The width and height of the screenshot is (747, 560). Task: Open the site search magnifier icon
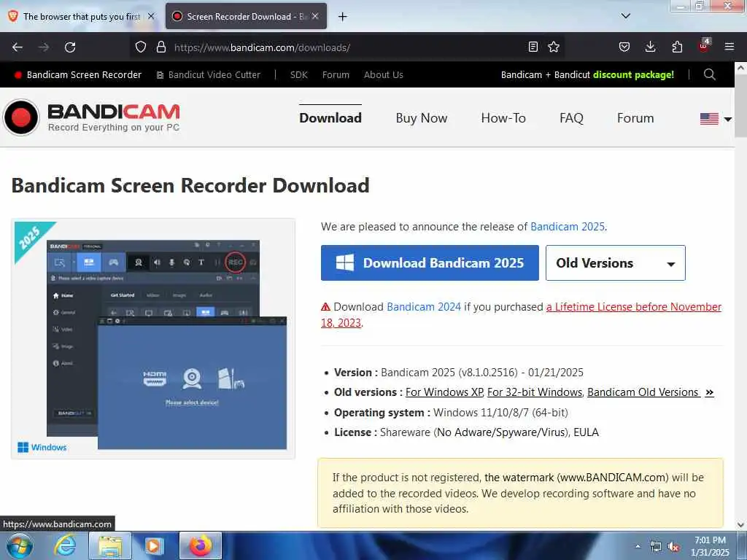709,74
